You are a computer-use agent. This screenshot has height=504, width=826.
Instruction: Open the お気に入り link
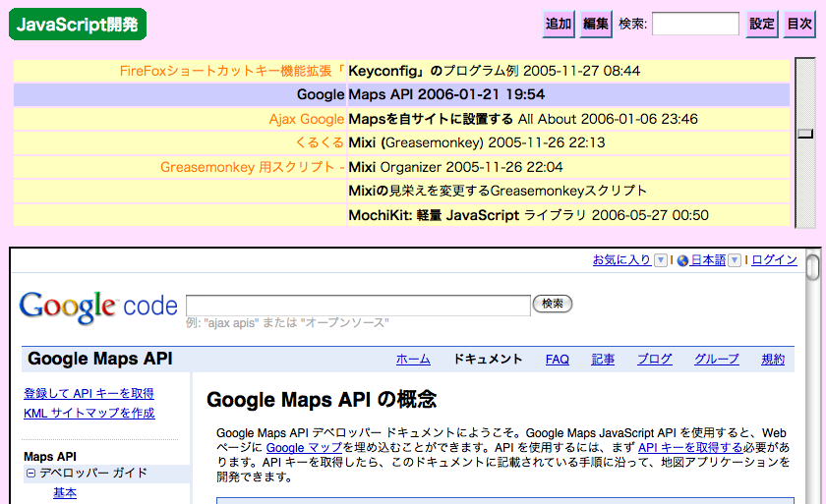click(x=621, y=260)
